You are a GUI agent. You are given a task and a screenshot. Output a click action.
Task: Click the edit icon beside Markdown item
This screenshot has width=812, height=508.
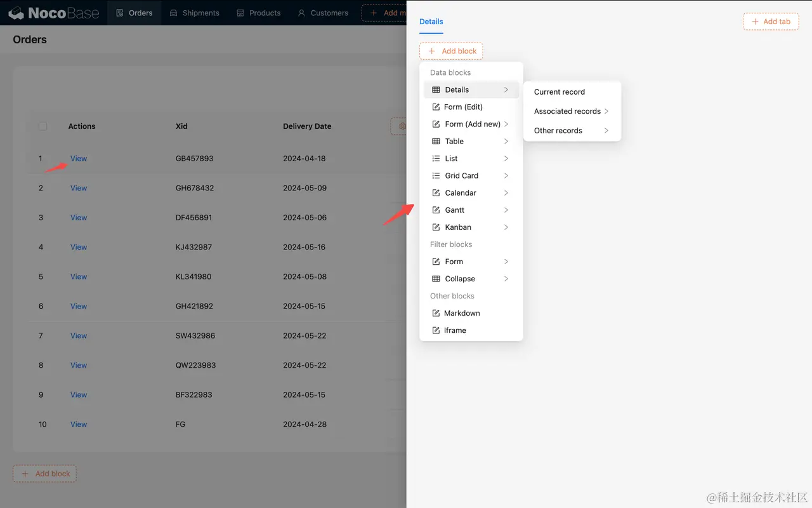(x=436, y=313)
